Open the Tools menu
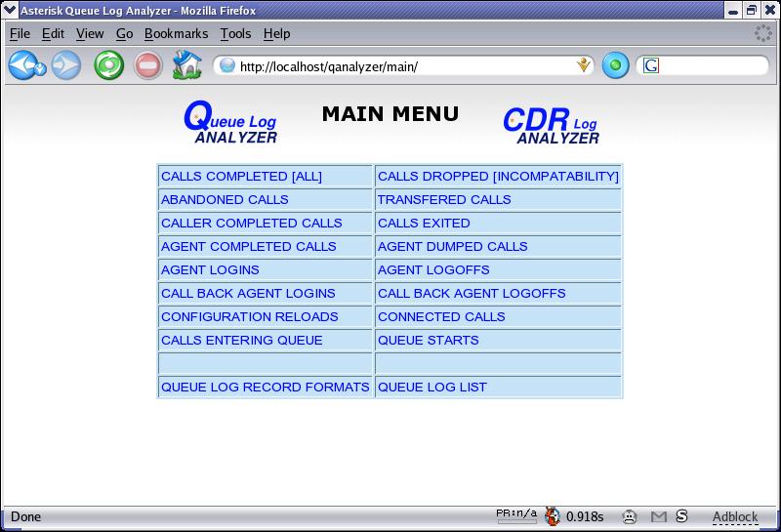781x532 pixels. click(235, 33)
